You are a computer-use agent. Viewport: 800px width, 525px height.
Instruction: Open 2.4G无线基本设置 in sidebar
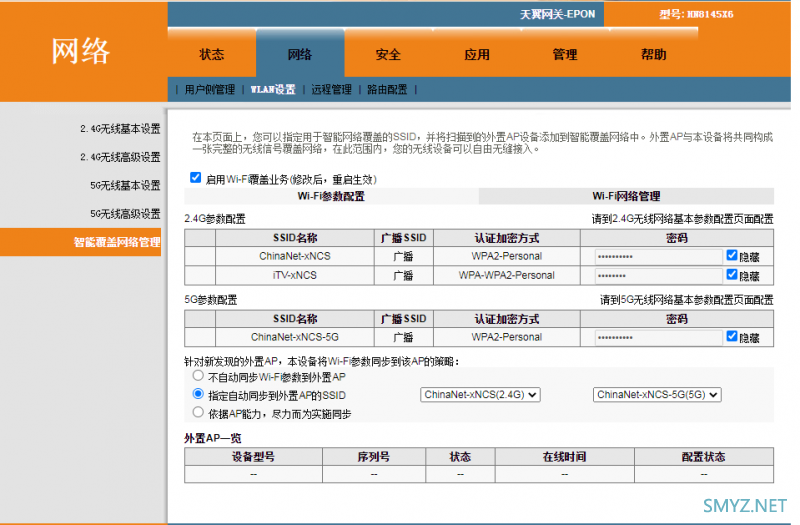[x=120, y=129]
